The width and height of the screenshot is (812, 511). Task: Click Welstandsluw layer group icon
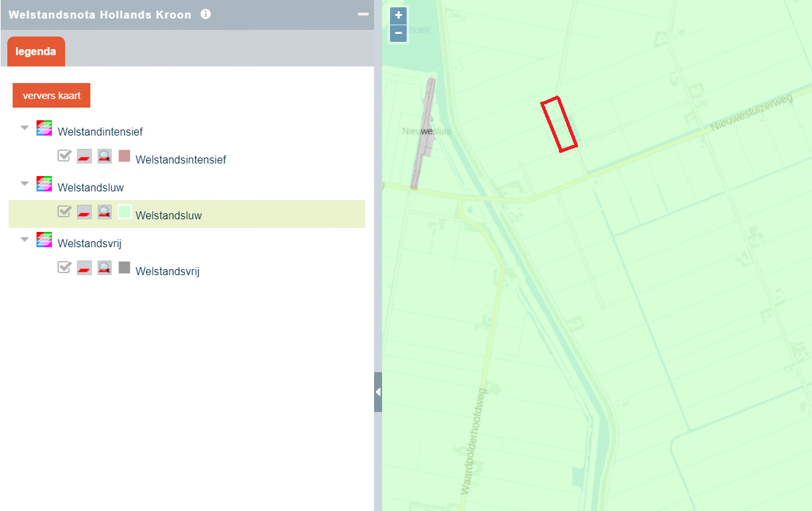(x=45, y=184)
